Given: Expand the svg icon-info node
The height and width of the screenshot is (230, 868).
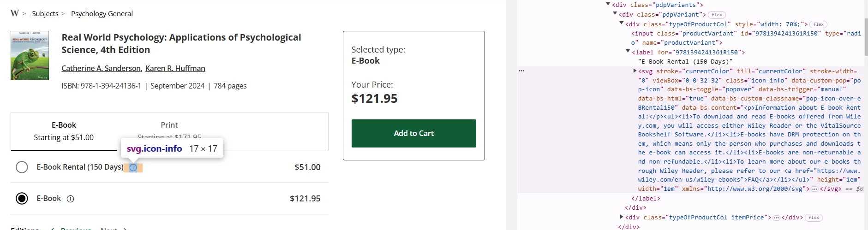Looking at the screenshot, I should (635, 71).
